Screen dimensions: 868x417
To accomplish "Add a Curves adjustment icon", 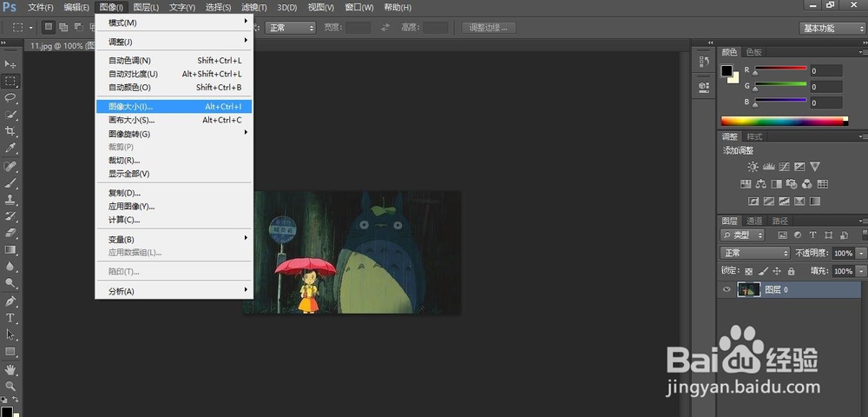I will coord(784,166).
